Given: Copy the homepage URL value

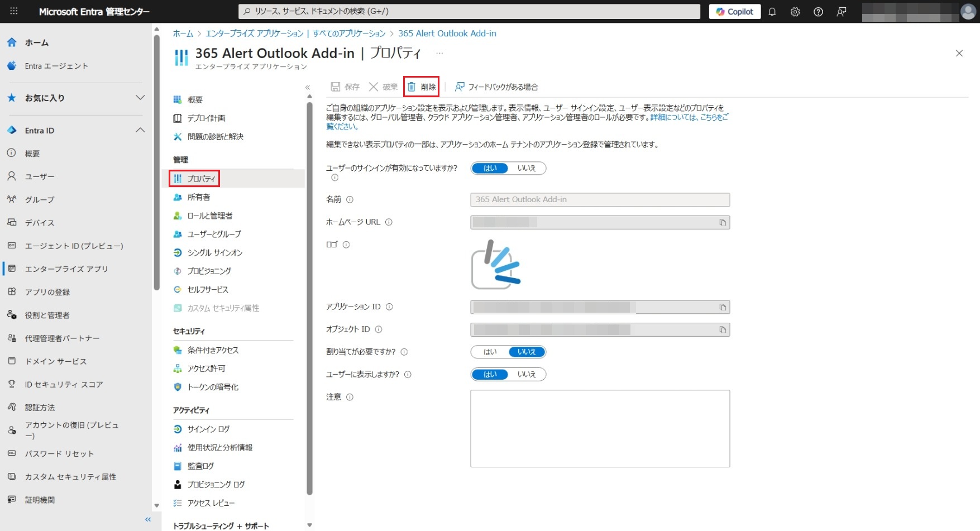Looking at the screenshot, I should [723, 223].
